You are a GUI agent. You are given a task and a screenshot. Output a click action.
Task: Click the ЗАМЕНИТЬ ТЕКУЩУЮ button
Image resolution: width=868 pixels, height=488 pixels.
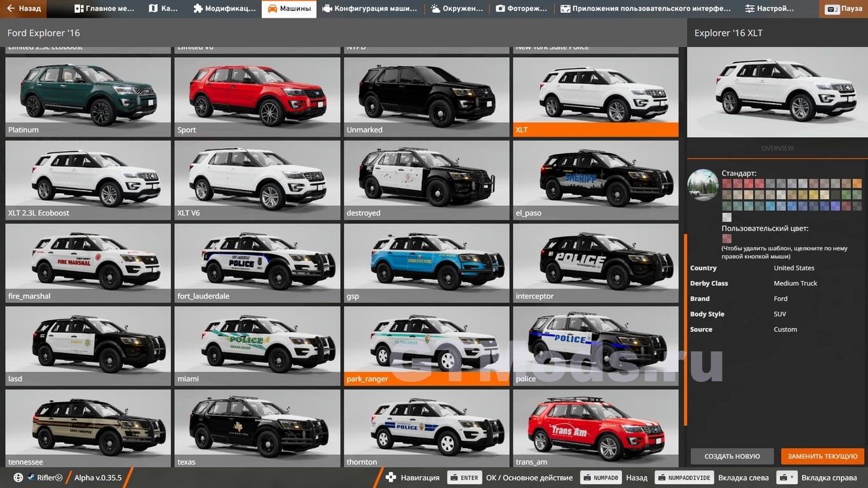(823, 456)
